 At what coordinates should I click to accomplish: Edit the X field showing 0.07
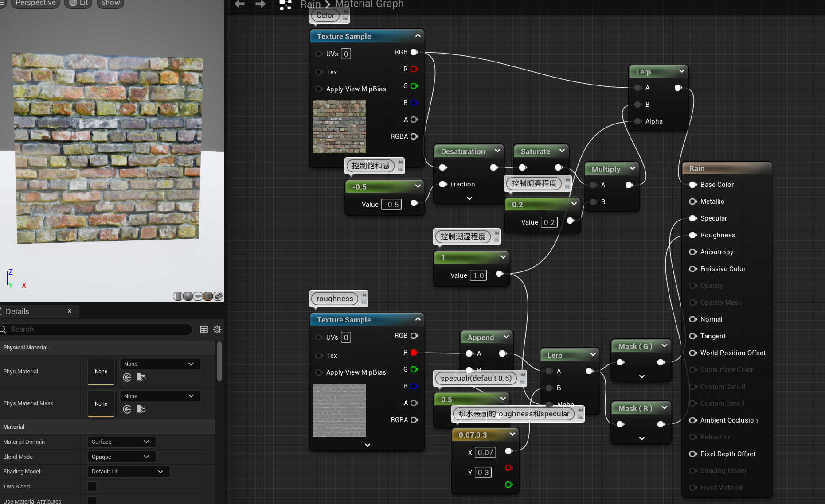pos(485,453)
